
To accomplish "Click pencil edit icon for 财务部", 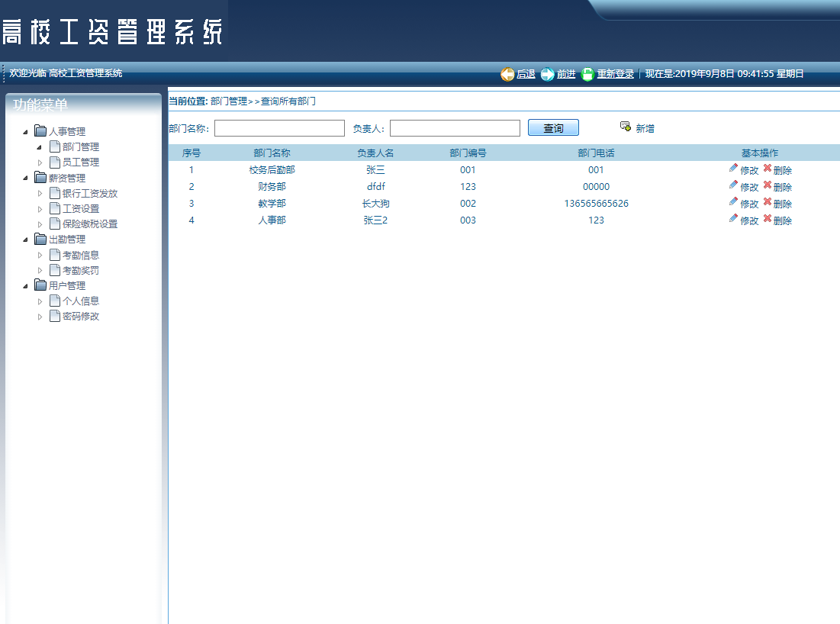I will 733,185.
